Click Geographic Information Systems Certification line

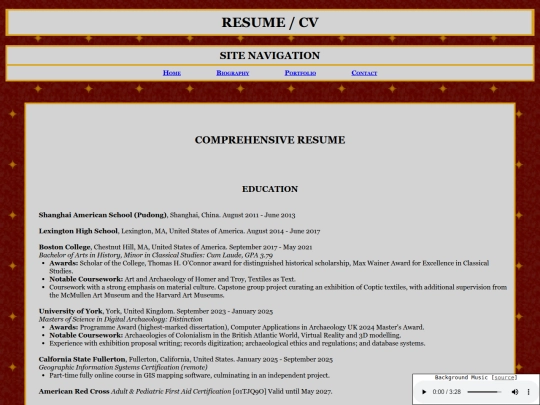(x=123, y=367)
